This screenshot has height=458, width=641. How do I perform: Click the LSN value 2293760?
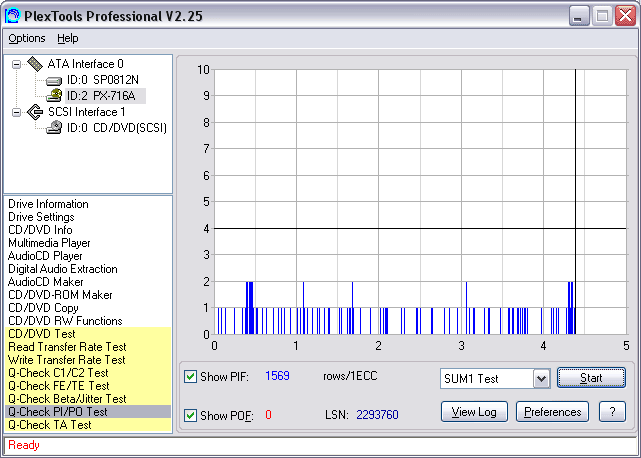coord(377,415)
